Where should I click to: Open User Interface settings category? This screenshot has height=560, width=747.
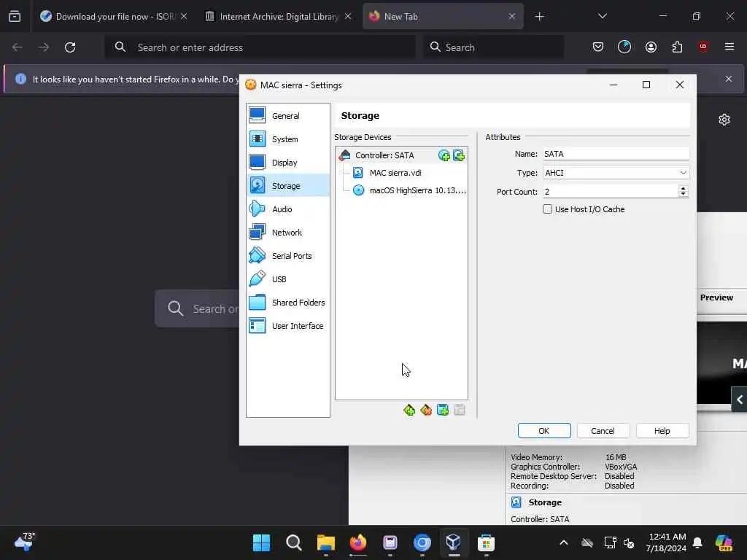287,326
